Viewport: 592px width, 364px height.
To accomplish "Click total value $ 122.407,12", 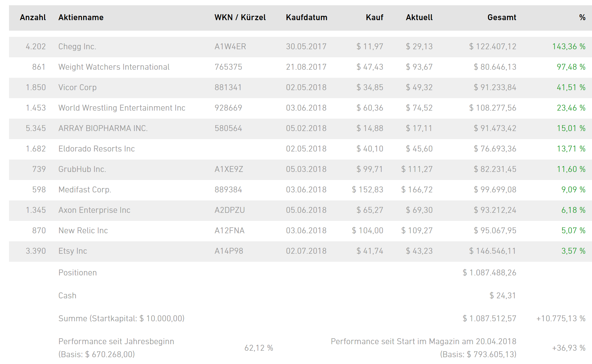I will (492, 46).
